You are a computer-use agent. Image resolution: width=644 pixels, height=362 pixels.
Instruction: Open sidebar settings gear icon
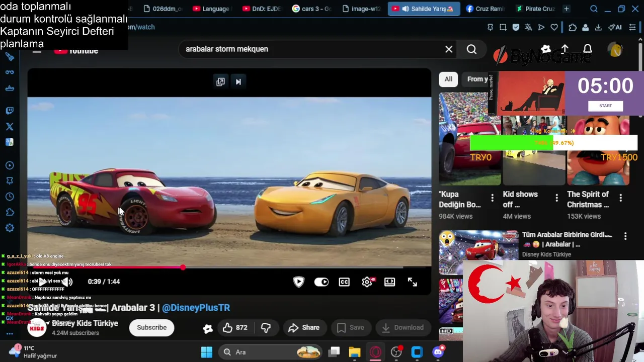(10, 228)
